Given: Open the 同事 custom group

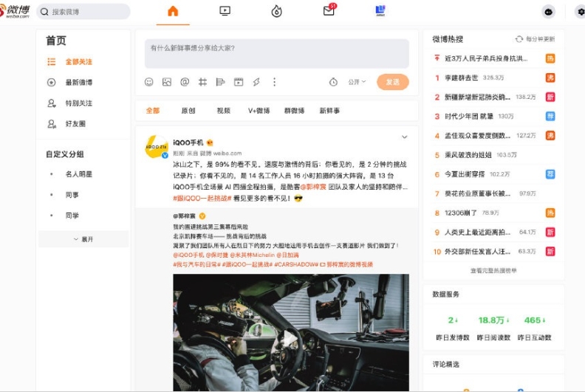Looking at the screenshot, I should 72,195.
